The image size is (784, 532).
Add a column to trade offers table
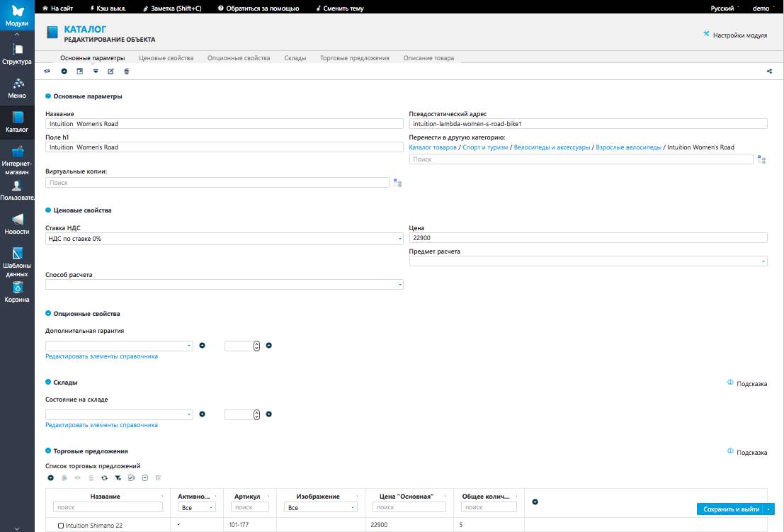(x=535, y=502)
